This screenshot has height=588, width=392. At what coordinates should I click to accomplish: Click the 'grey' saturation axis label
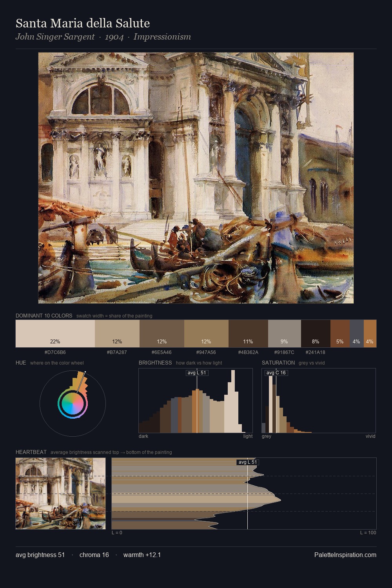click(267, 436)
